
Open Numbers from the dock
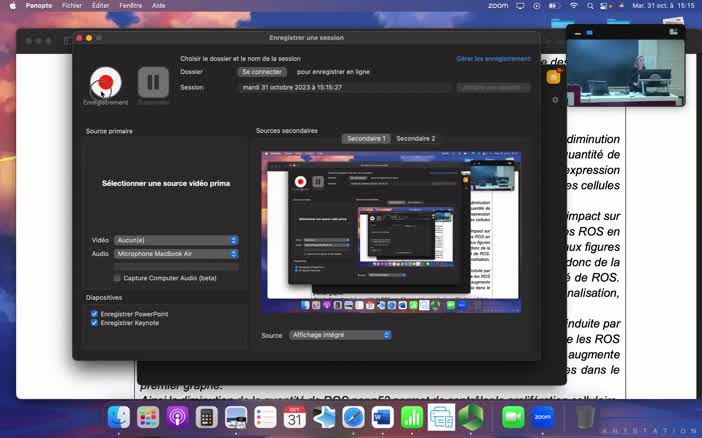tap(412, 417)
